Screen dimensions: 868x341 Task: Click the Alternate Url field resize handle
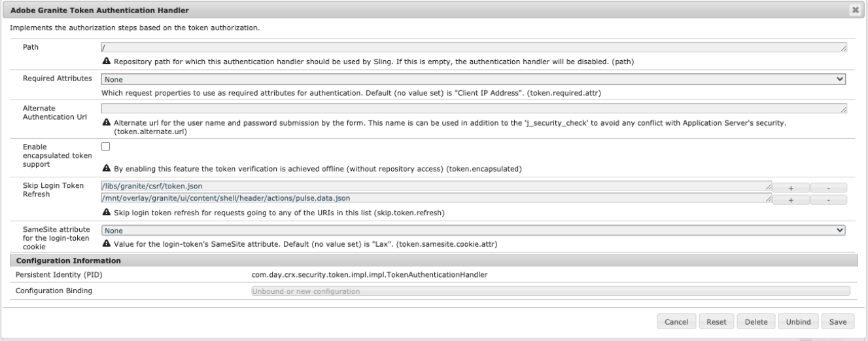pyautogui.click(x=844, y=109)
